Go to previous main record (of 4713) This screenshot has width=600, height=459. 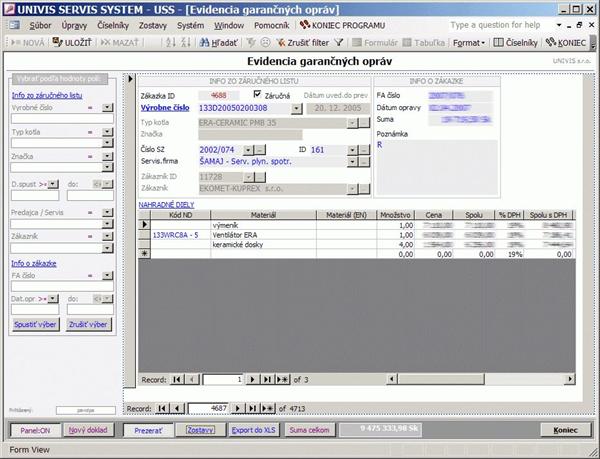176,409
